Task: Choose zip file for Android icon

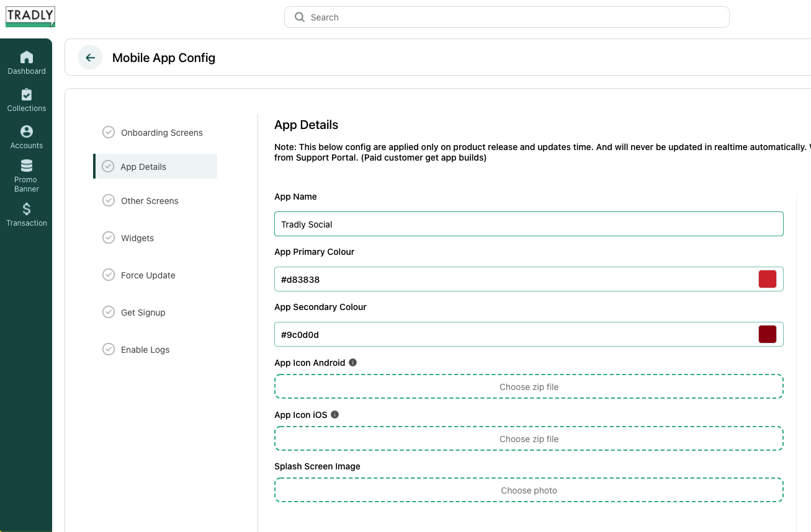Action: click(529, 387)
